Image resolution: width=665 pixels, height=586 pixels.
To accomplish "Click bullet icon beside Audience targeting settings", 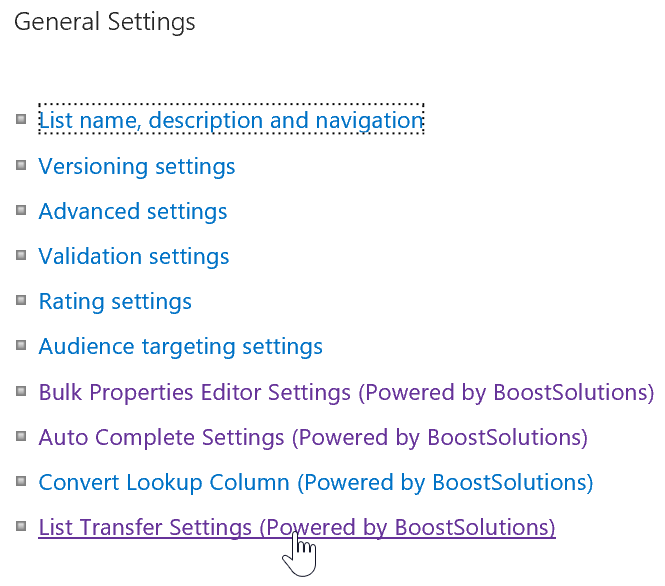I will [21, 345].
